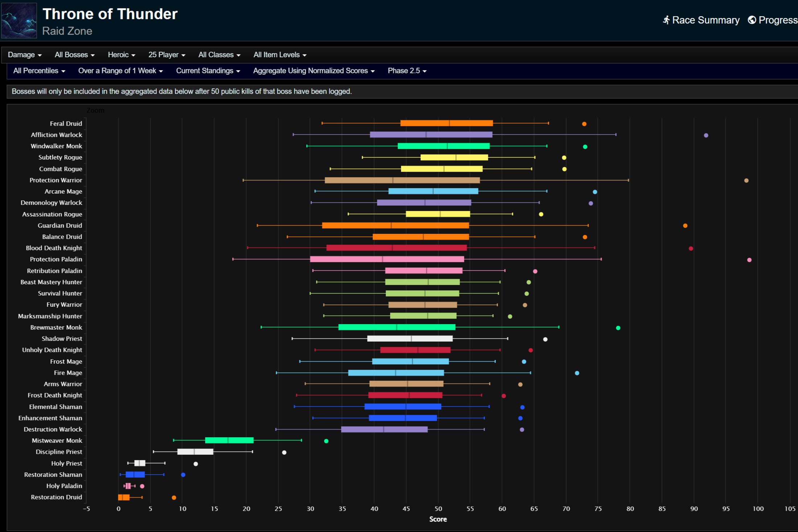This screenshot has height=532, width=798.
Task: Expand the All Bosses dropdown
Action: pyautogui.click(x=74, y=55)
